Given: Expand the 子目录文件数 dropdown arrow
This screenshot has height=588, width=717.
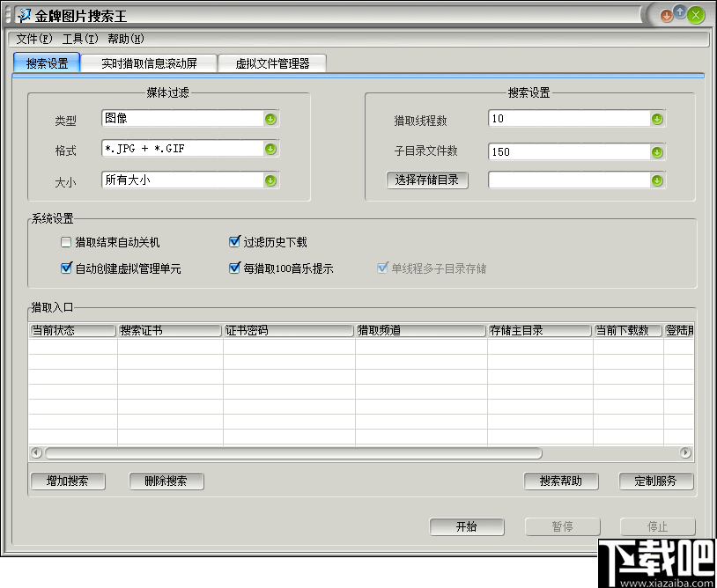Looking at the screenshot, I should [x=658, y=152].
